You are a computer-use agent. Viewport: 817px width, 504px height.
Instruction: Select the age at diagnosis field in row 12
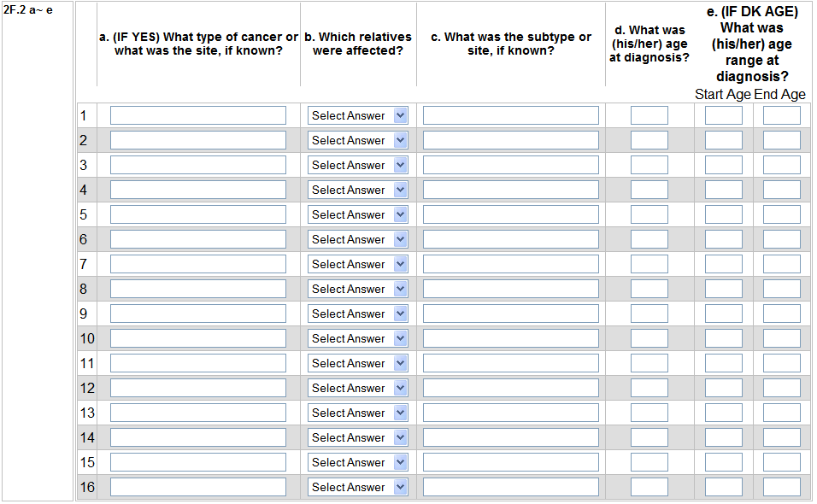point(649,388)
